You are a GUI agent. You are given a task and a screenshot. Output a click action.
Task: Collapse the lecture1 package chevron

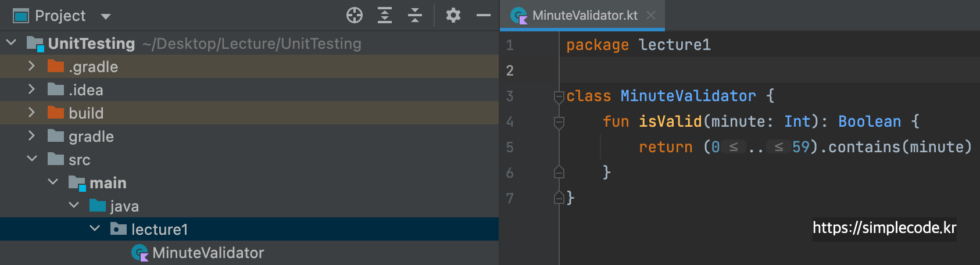[x=95, y=229]
